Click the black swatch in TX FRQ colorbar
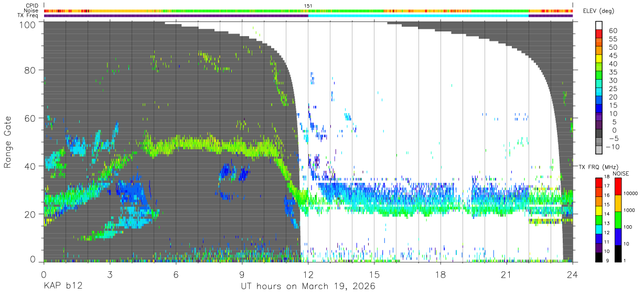 pos(599,257)
